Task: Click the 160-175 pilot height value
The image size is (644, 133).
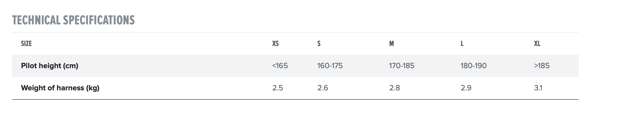Action: 330,66
